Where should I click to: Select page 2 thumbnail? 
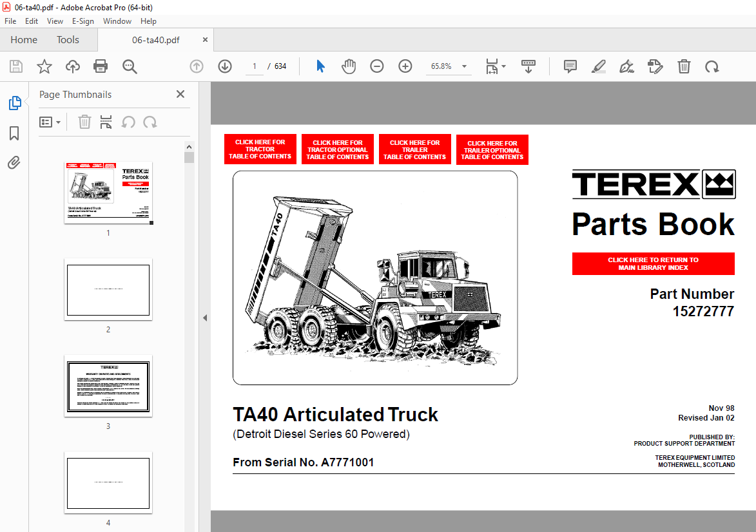pyautogui.click(x=108, y=290)
